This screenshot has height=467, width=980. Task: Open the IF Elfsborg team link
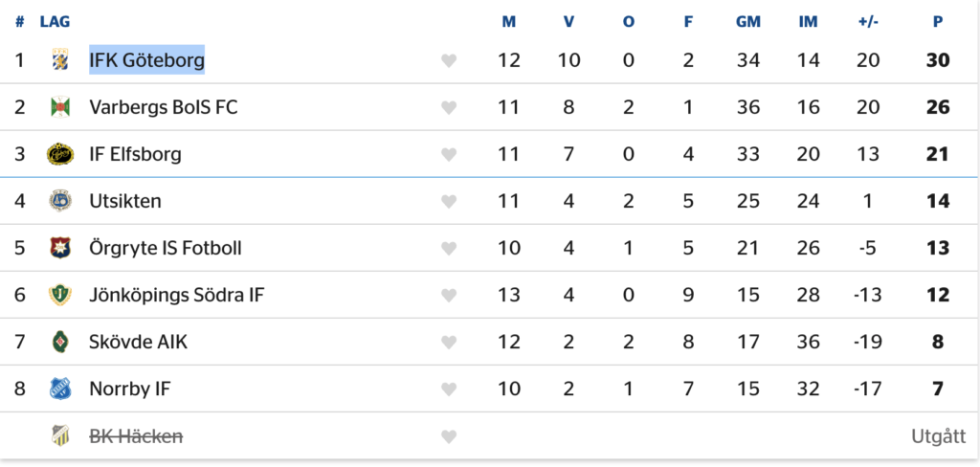(x=135, y=154)
